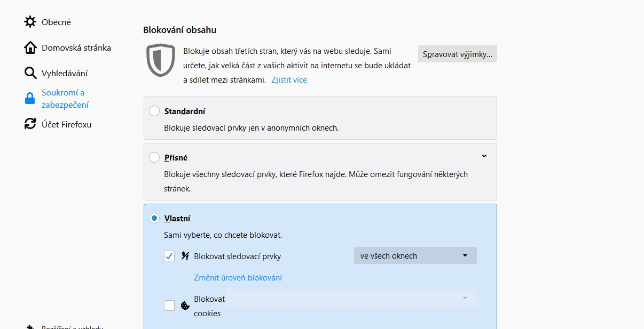
Task: Uncheck the Blokovat sledovací prvky checkbox
Action: click(x=169, y=256)
